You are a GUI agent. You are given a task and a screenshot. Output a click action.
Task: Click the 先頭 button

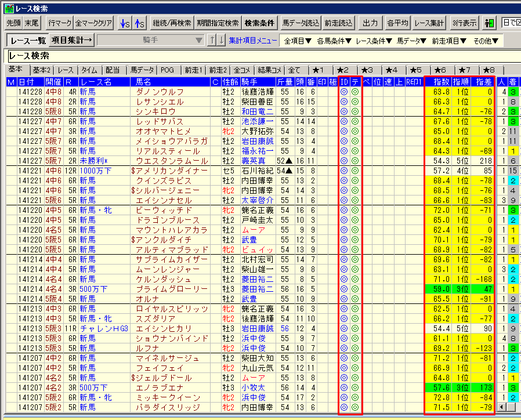(x=13, y=23)
